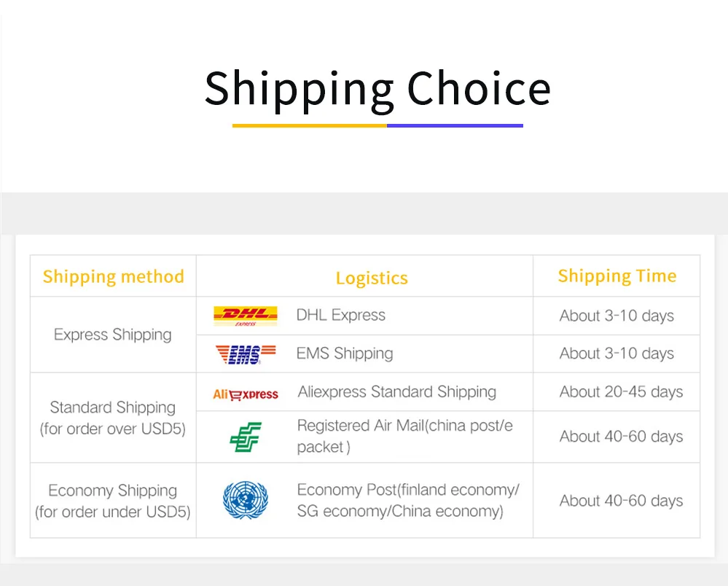Screen dimensions: 728x586
Task: Click the yellow underline segment under heading
Action: (309, 125)
